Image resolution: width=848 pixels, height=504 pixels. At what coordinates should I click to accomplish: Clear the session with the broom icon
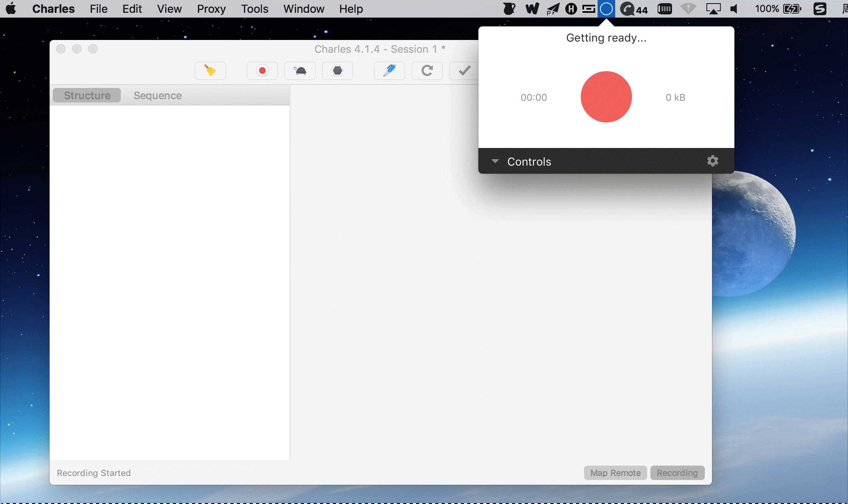pos(210,71)
